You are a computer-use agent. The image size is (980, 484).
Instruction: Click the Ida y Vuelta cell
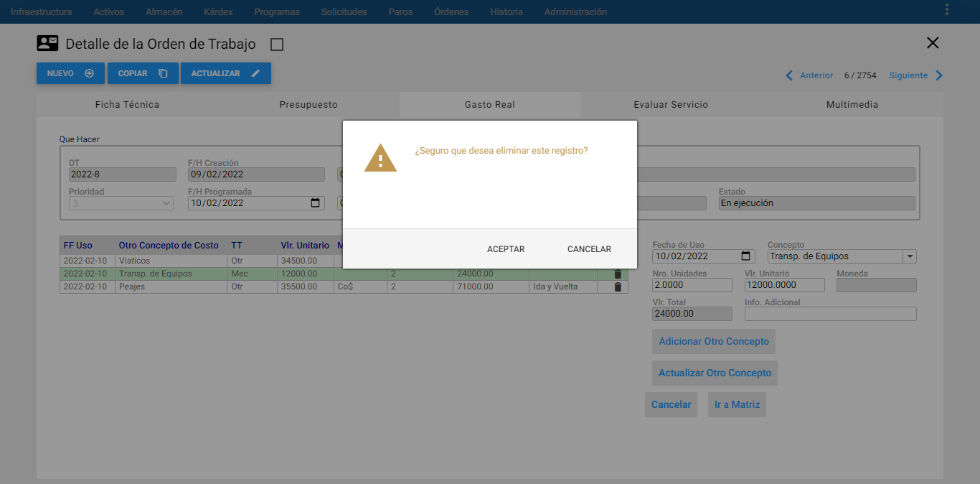pyautogui.click(x=563, y=287)
